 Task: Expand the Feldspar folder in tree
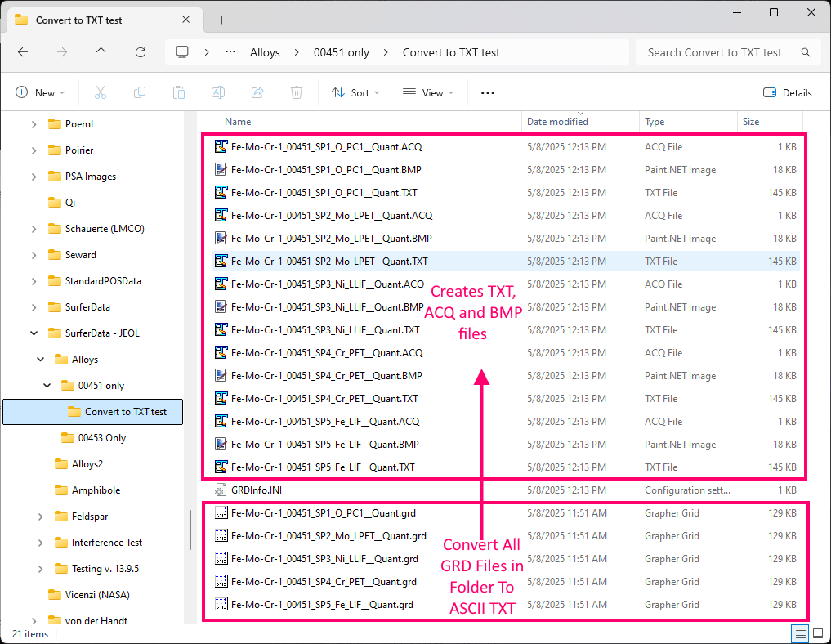41,517
